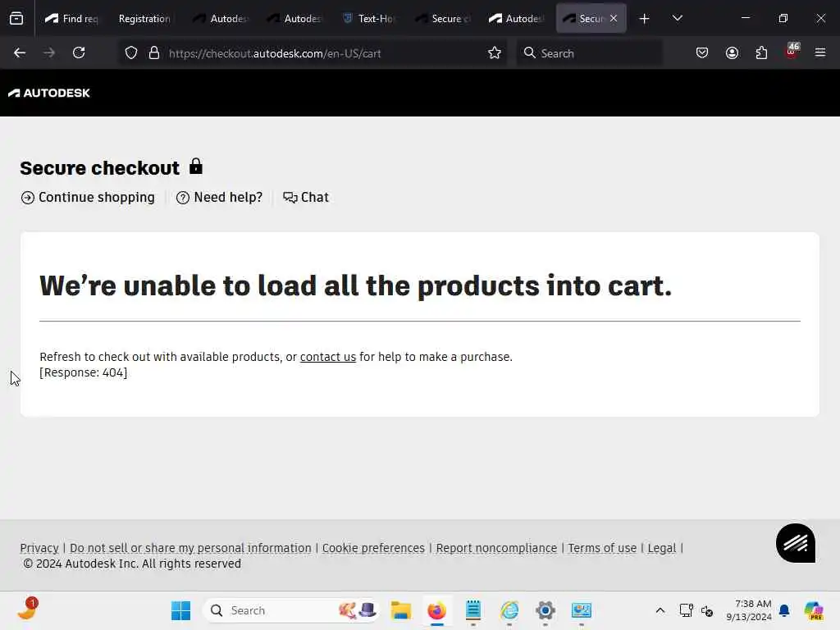Switch to the Find req tab
Viewport: 840px width, 630px height.
[72, 19]
